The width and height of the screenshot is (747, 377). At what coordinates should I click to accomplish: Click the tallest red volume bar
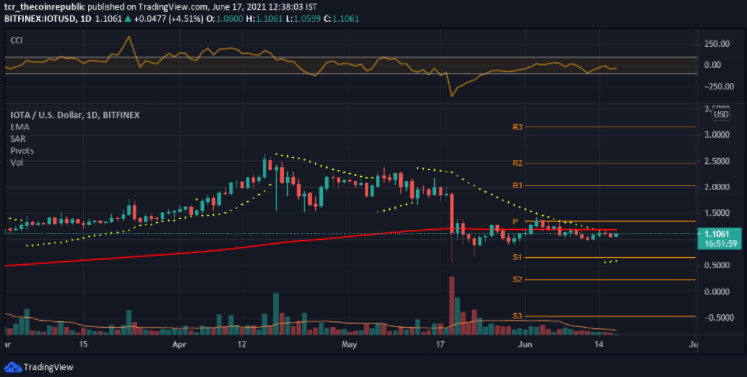[x=452, y=306]
